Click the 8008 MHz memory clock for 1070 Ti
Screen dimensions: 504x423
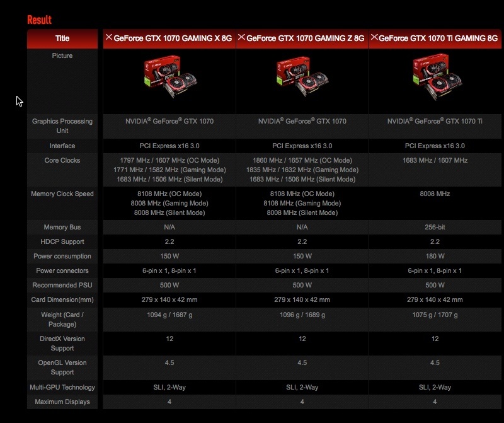[x=435, y=194]
